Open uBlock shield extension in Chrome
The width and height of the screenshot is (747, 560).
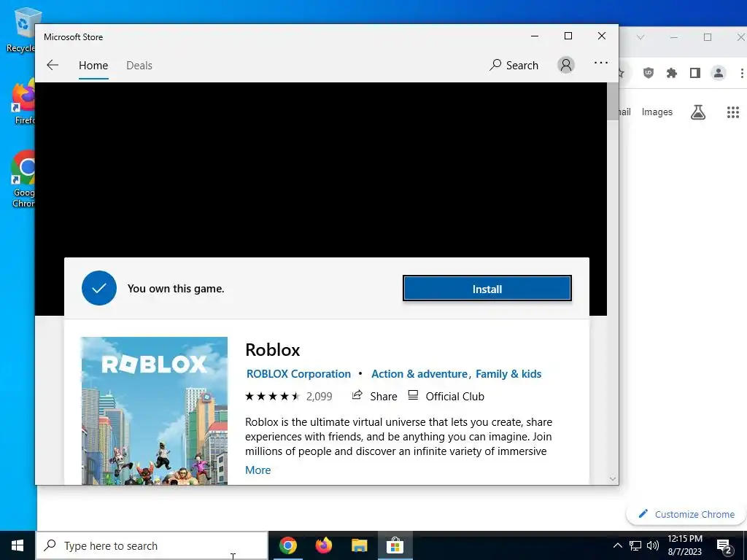[649, 73]
